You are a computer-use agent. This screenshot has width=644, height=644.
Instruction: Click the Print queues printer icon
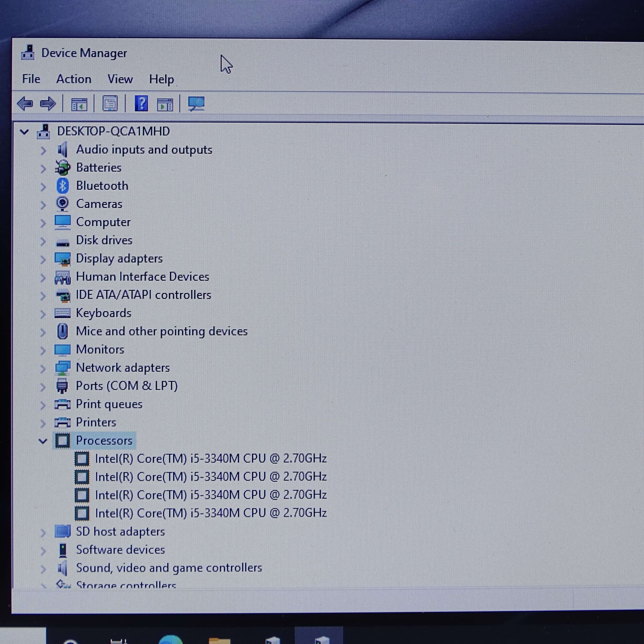coord(63,404)
